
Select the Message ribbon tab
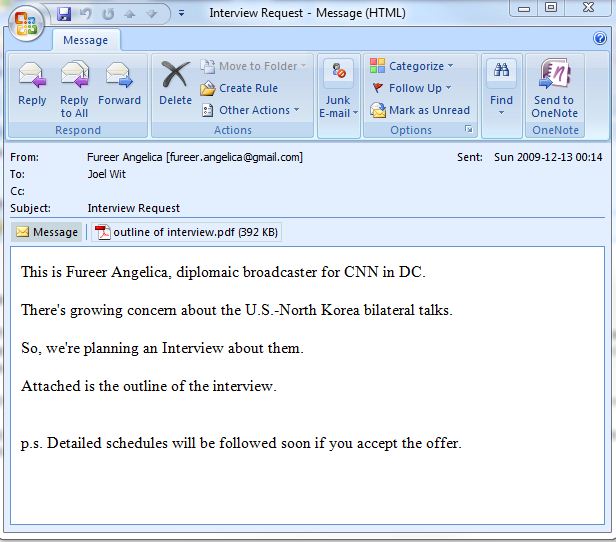pos(86,40)
